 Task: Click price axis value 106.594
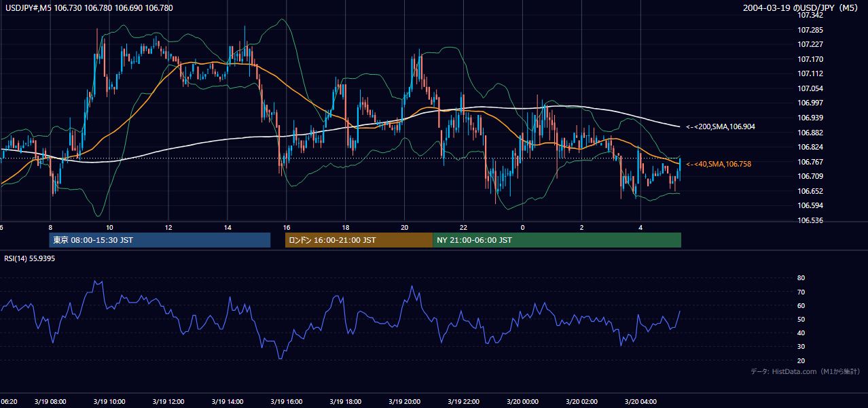click(x=810, y=205)
